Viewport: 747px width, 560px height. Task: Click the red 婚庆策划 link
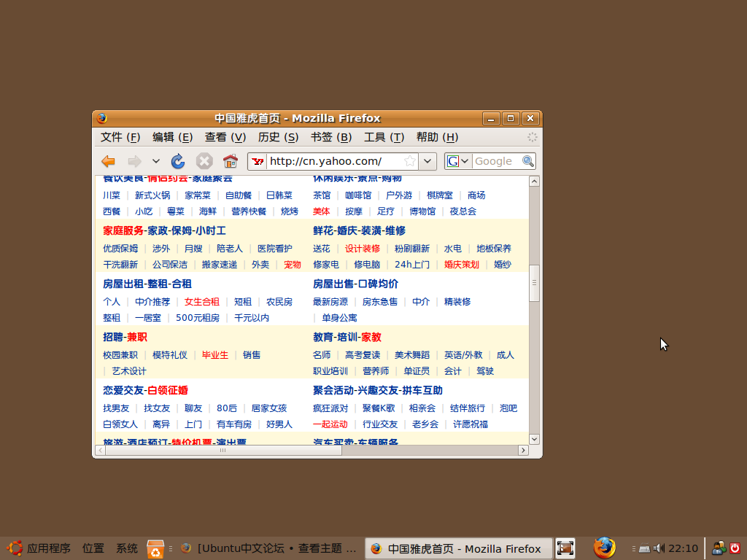point(462,265)
